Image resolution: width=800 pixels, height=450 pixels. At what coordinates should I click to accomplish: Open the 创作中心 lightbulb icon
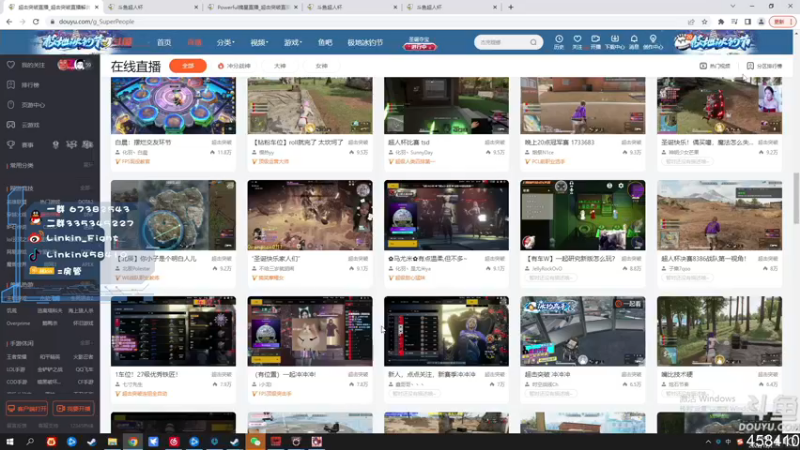point(653,42)
